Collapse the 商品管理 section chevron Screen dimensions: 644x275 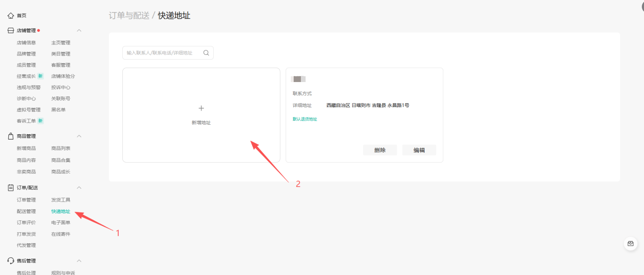tap(79, 136)
